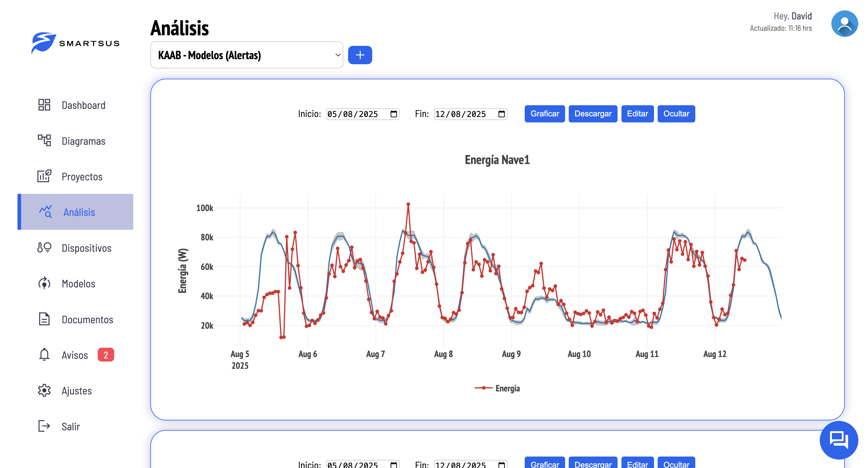Viewport: 868px width, 468px height.
Task: Click the Diagramas hierarchy icon
Action: pyautogui.click(x=44, y=141)
